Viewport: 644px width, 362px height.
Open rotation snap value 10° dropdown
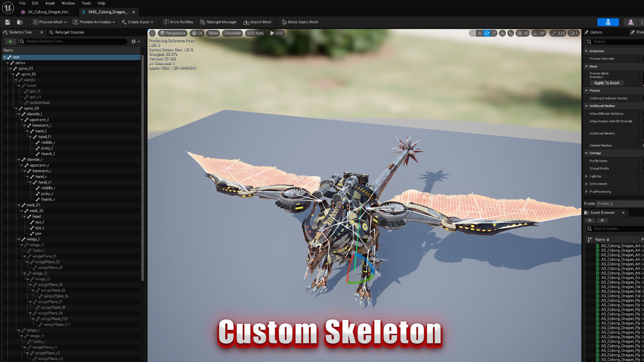(542, 33)
